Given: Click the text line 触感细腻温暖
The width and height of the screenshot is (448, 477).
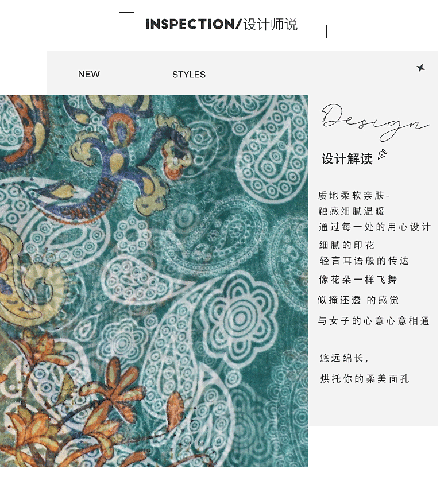Looking at the screenshot, I should tap(352, 211).
